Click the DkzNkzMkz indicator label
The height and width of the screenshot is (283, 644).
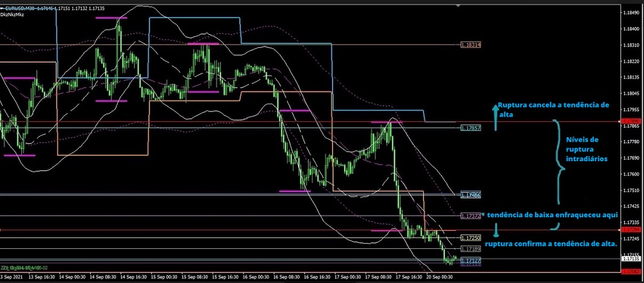point(14,13)
